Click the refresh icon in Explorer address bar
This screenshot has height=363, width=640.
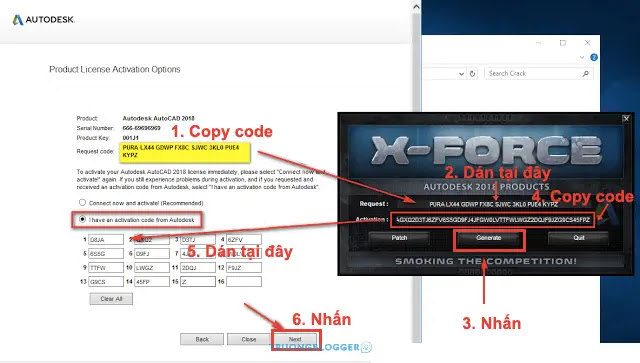pyautogui.click(x=472, y=74)
